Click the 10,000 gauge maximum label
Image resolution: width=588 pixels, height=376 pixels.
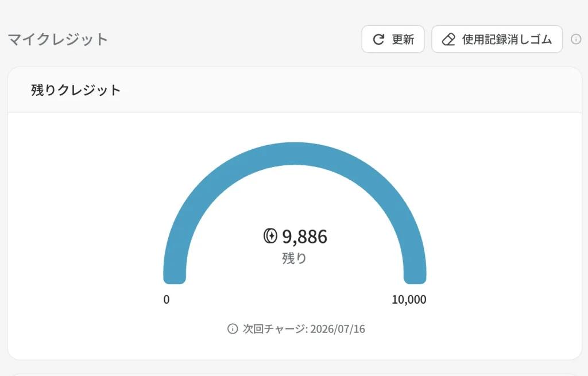tap(409, 300)
